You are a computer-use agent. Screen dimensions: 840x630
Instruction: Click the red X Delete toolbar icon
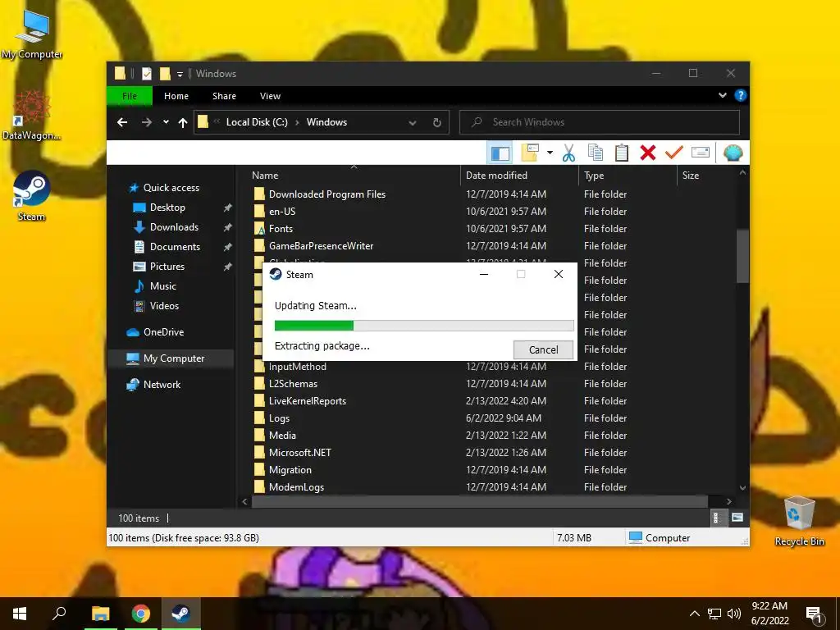point(648,153)
